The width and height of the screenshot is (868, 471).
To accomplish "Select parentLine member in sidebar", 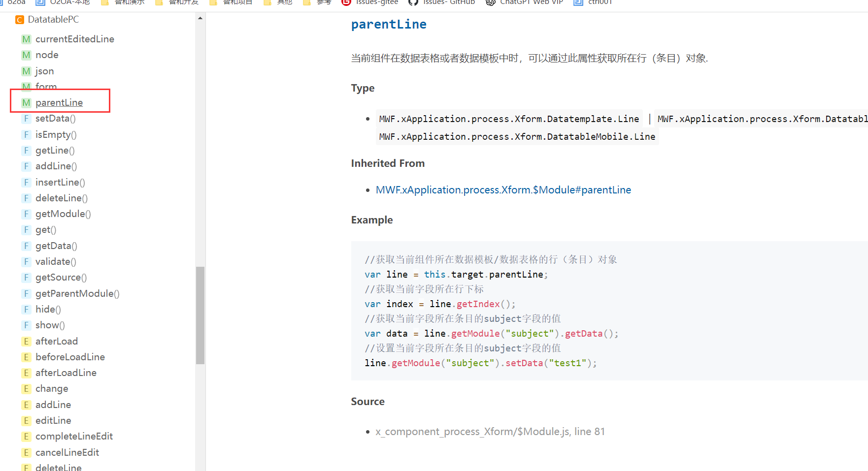I will (59, 102).
